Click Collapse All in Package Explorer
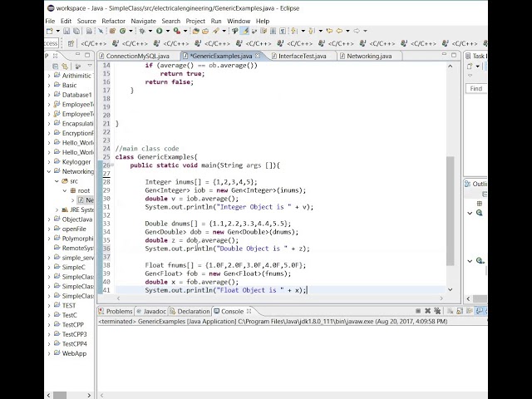 55,66
